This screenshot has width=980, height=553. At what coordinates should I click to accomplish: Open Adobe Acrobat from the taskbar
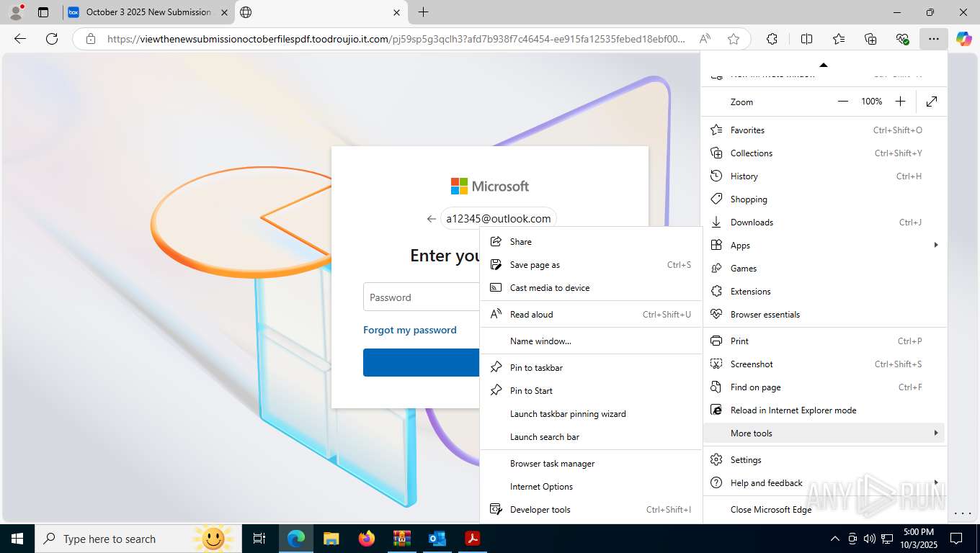pos(472,539)
